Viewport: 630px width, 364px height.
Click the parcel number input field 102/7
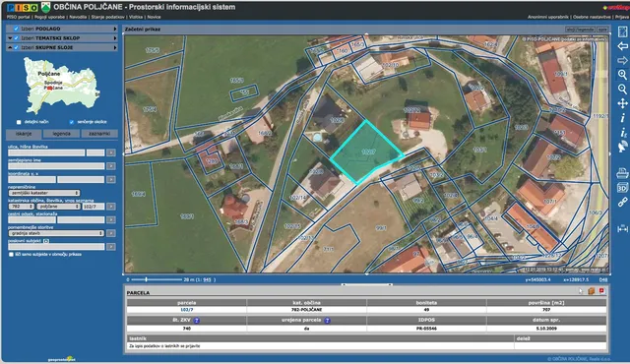94,207
